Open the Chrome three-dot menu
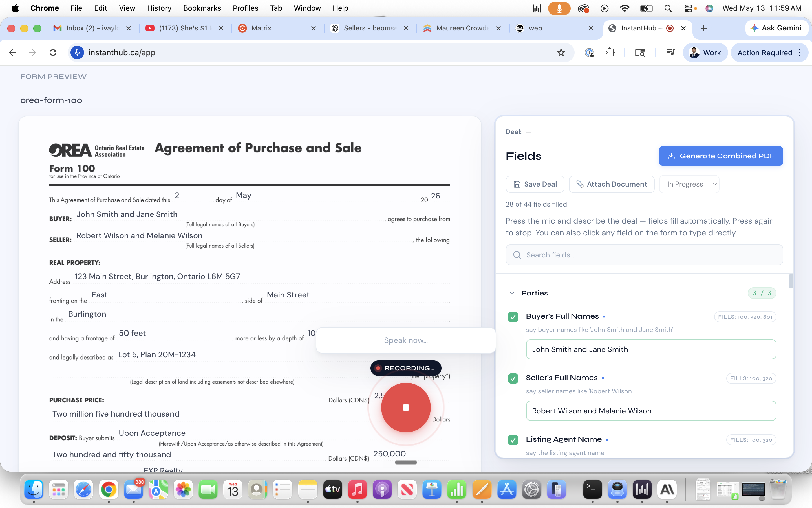The width and height of the screenshot is (812, 508). [x=800, y=52]
